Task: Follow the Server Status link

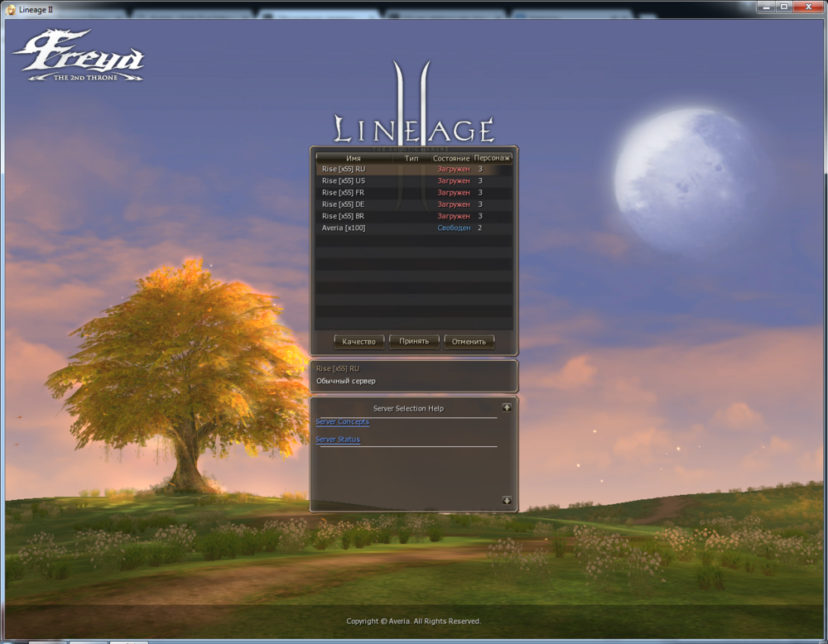Action: 338,440
